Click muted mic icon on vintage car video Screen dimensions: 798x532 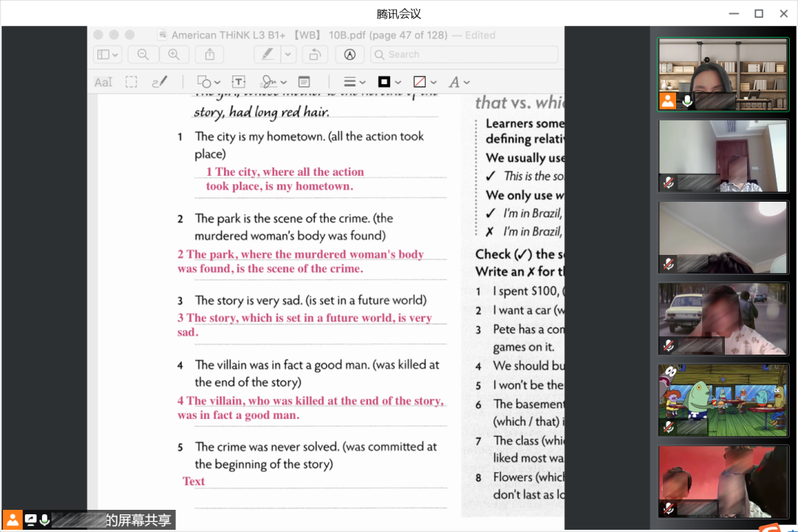coord(669,346)
